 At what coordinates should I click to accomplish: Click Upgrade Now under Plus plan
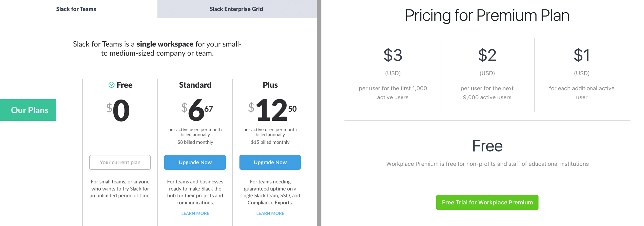pos(270,162)
